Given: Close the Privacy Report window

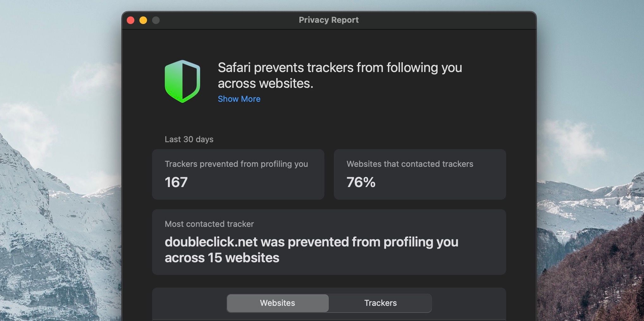Looking at the screenshot, I should pos(131,20).
